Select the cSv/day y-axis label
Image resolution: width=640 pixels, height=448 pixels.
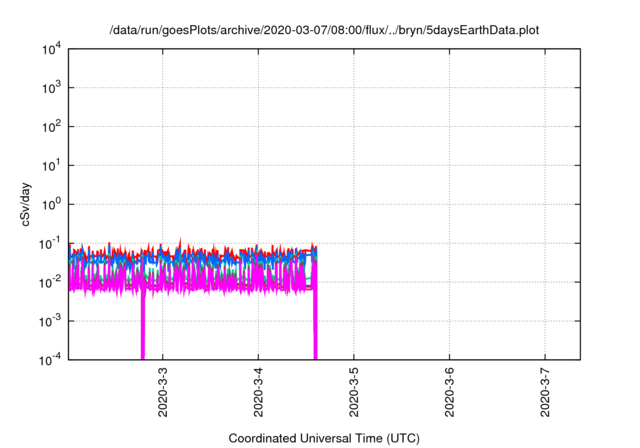[x=25, y=205]
